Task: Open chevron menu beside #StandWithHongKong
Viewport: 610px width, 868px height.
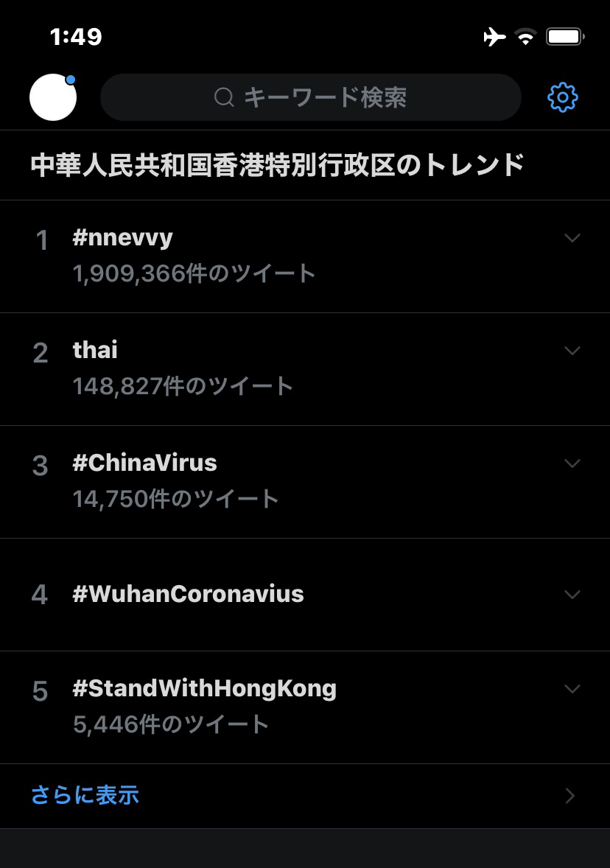Action: point(572,689)
